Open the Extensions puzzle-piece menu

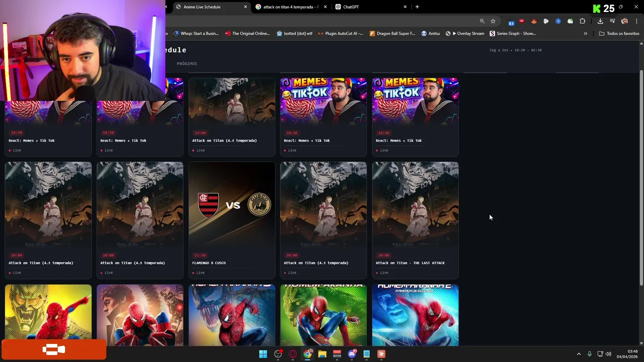pyautogui.click(x=583, y=21)
